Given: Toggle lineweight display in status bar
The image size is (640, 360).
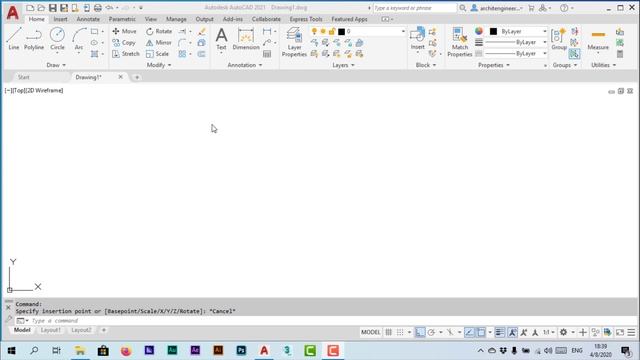Looking at the screenshot, I should pos(500,332).
